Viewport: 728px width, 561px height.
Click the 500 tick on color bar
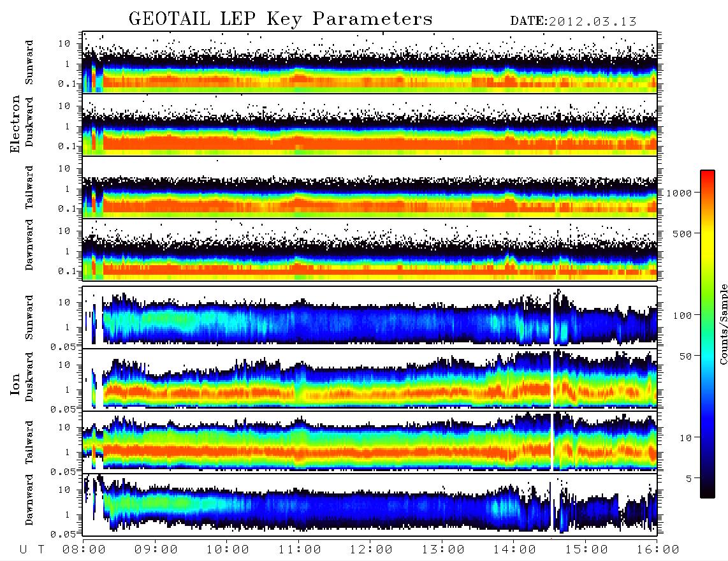click(x=682, y=233)
